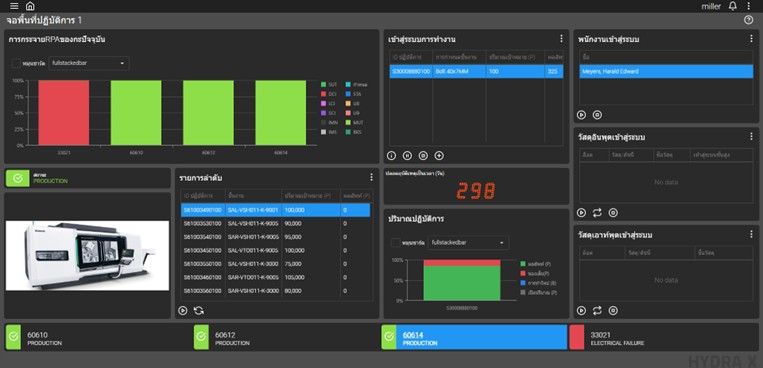Image resolution: width=763 pixels, height=368 pixels.
Task: Click green check icon on 60614 tile
Action: coord(389,337)
